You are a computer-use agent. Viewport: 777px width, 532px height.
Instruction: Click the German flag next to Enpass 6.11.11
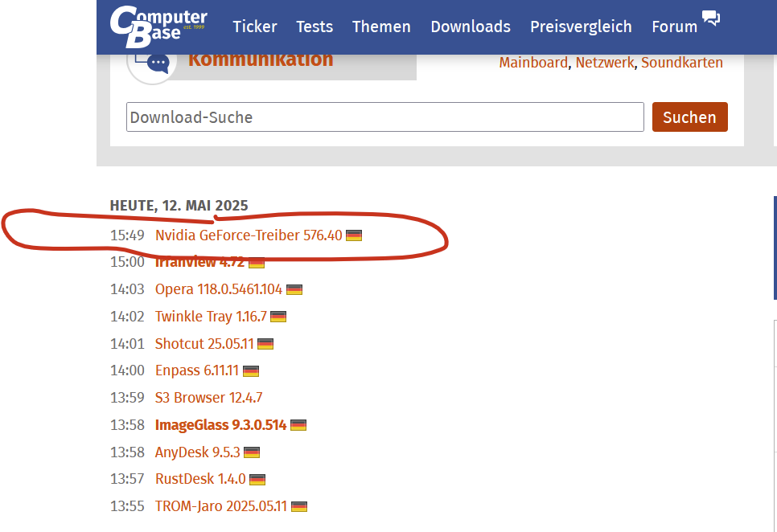[x=251, y=371]
